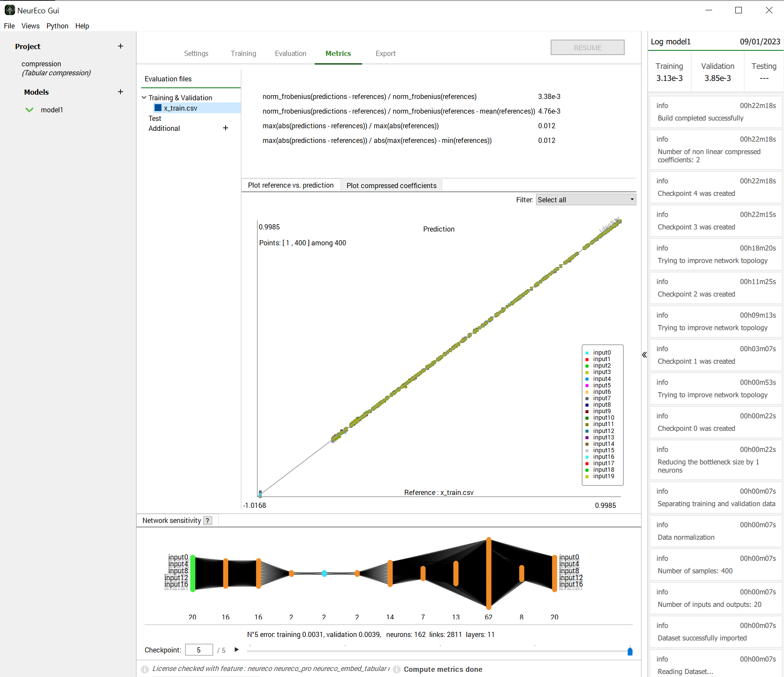Switch to the Training tab

243,53
